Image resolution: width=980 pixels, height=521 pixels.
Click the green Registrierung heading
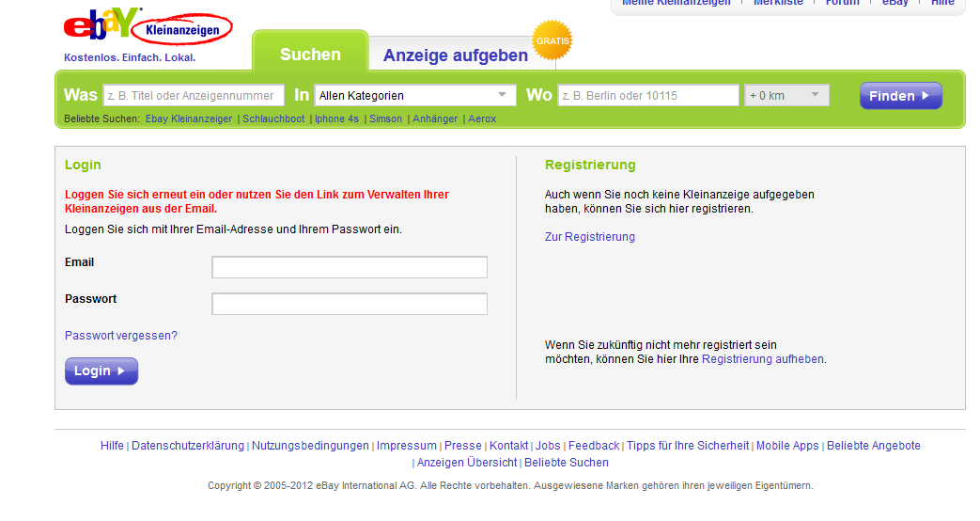[x=590, y=165]
